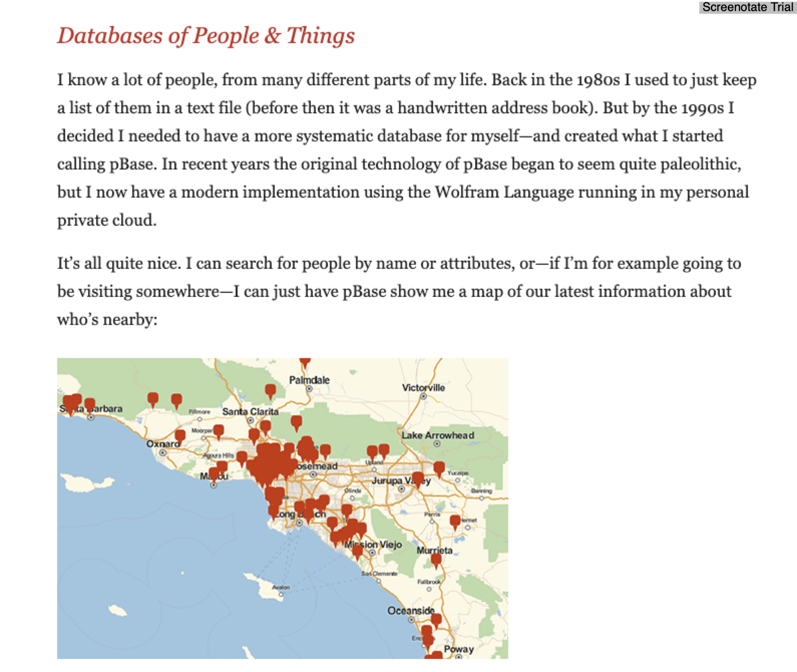
Task: Click the Avalon island marker
Action: tap(281, 594)
